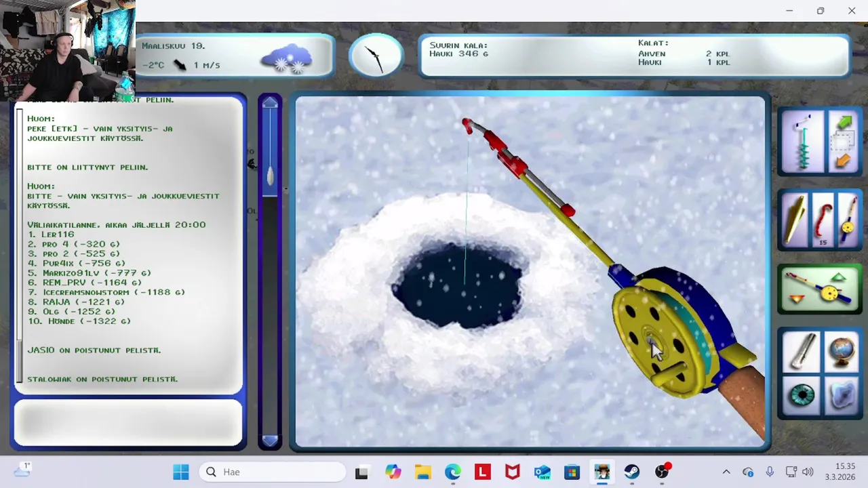Open the OBS taskbar icon
The image size is (868, 488).
pyautogui.click(x=662, y=472)
